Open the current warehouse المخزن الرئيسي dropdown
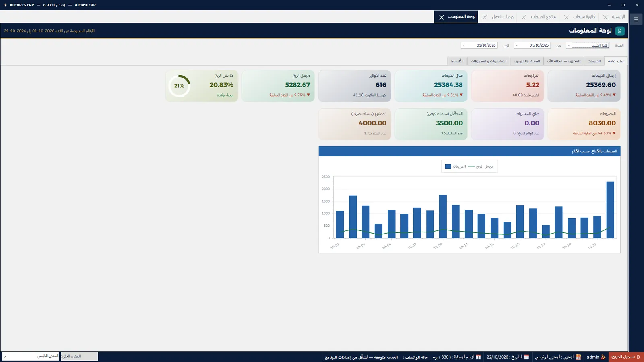Image resolution: width=644 pixels, height=362 pixels. [x=31, y=356]
